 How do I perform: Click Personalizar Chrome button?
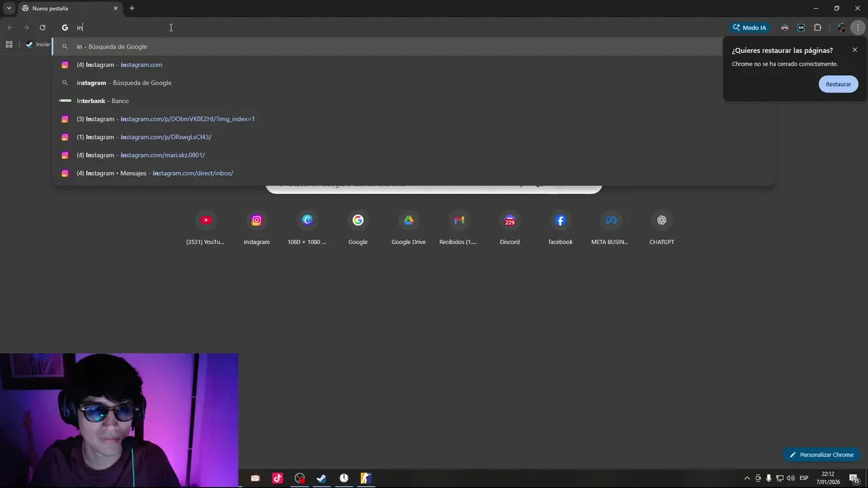(x=821, y=455)
